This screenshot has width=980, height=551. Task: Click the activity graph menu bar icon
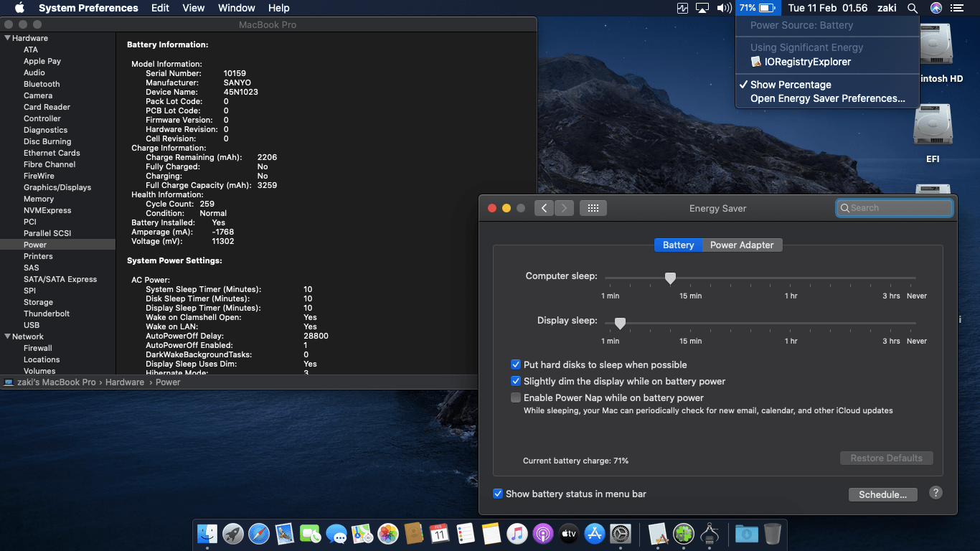(682, 8)
